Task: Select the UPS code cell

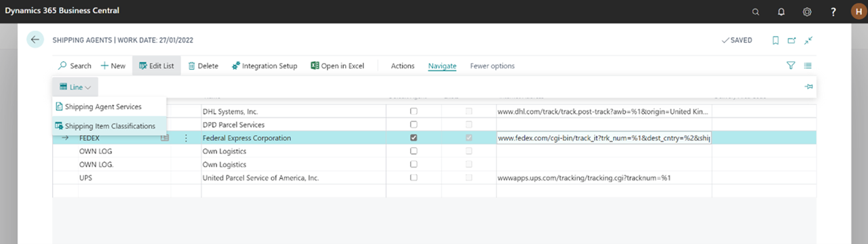Action: coord(124,178)
